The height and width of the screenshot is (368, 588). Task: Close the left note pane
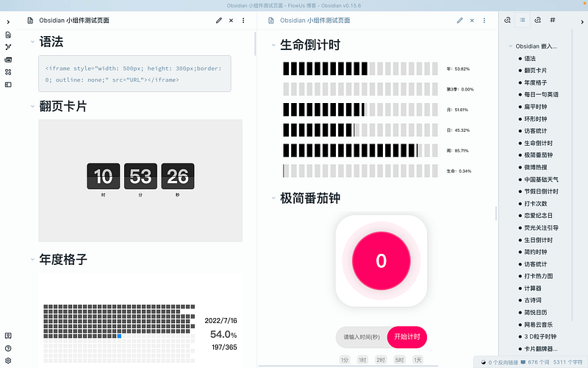(x=231, y=21)
